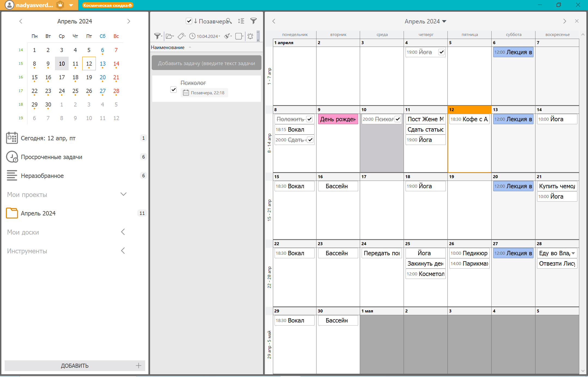Click the ДОБАВИТЬ button
The height and width of the screenshot is (377, 588).
75,366
